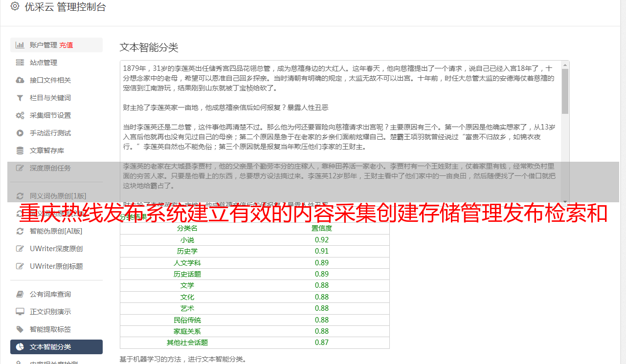
Task: Click the red 充值 link
Action: pyautogui.click(x=66, y=45)
